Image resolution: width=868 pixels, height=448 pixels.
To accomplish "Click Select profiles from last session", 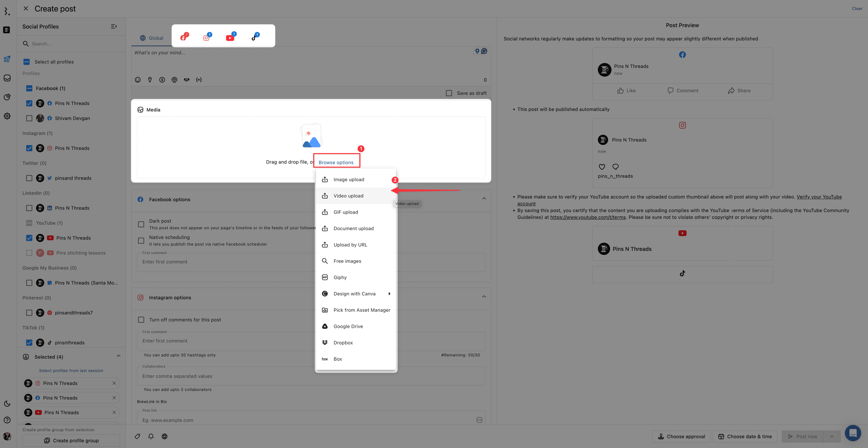I will click(71, 370).
